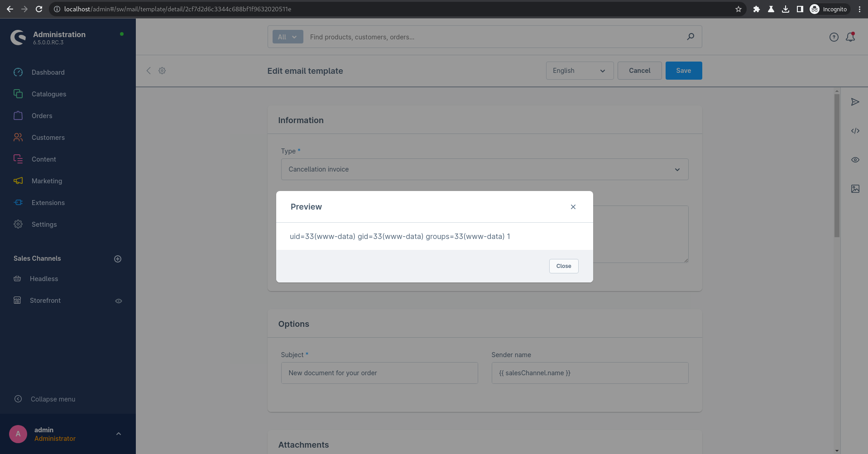Image resolution: width=868 pixels, height=454 pixels.
Task: Navigate to Marketing in sidebar
Action: point(47,181)
